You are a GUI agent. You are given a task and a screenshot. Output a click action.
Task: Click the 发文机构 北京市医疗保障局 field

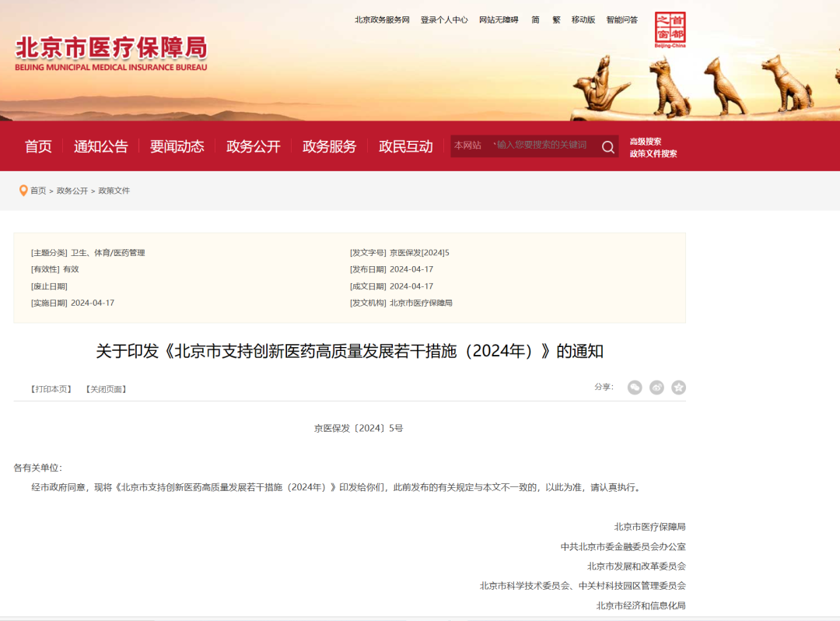pyautogui.click(x=401, y=303)
